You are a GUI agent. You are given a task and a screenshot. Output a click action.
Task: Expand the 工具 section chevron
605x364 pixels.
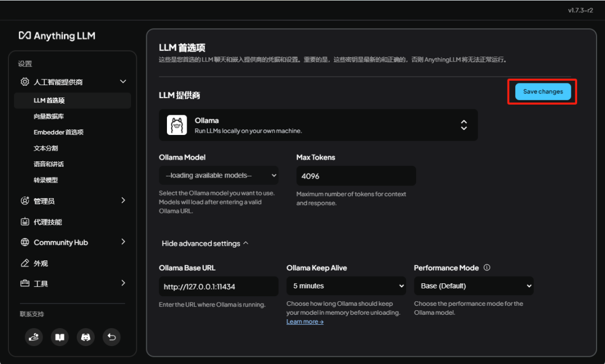tap(123, 283)
